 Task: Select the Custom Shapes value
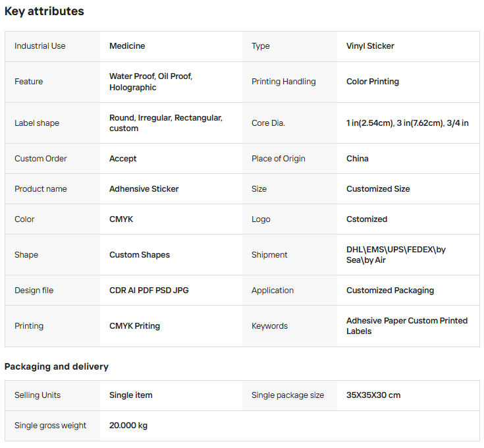[140, 255]
